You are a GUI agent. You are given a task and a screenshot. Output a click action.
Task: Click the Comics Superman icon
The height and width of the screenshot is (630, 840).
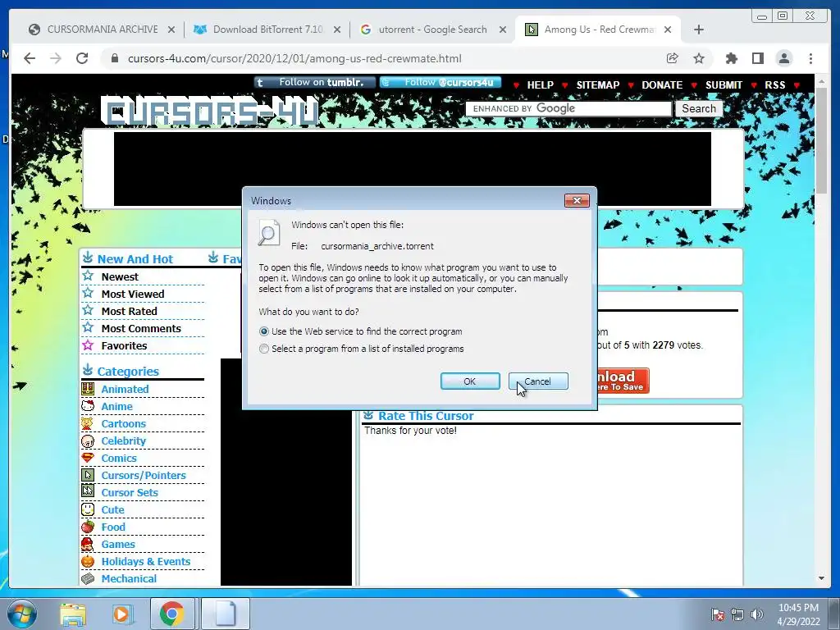coord(88,458)
